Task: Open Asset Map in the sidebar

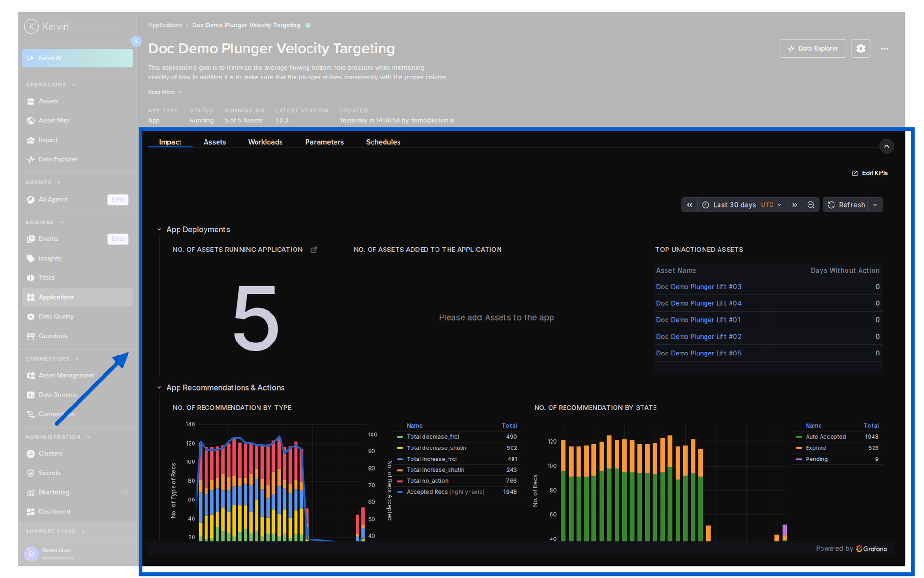Action: coord(53,120)
